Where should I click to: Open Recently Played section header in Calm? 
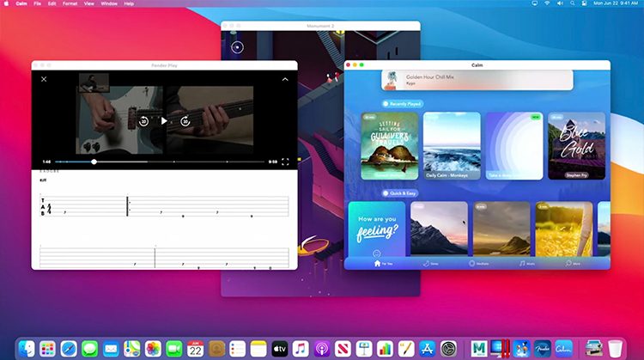(x=402, y=104)
